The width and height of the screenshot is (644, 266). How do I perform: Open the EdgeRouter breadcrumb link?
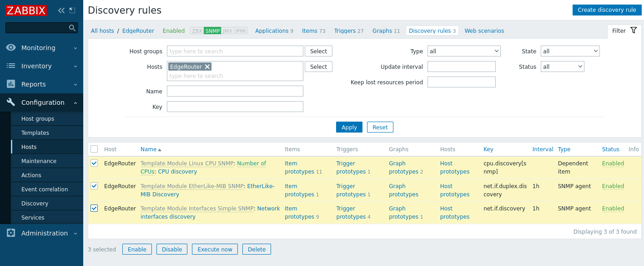point(138,31)
